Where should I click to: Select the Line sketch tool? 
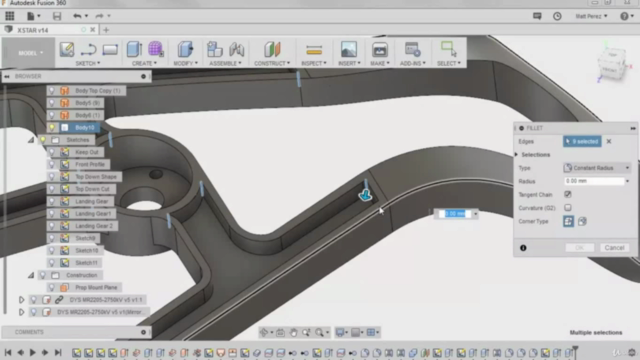pyautogui.click(x=88, y=49)
